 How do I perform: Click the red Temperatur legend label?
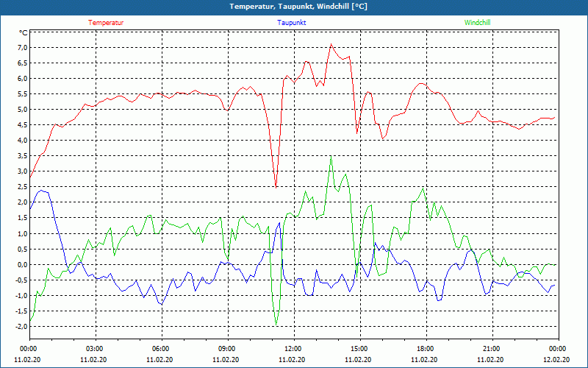(106, 23)
